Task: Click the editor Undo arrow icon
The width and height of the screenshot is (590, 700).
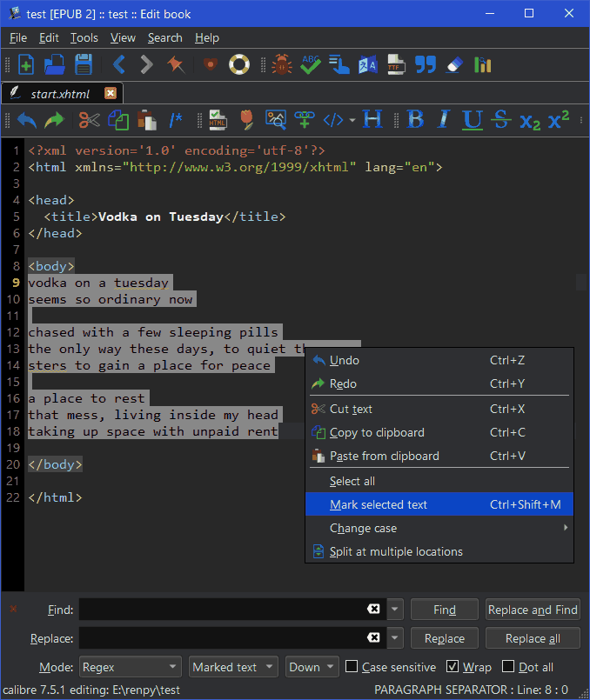Action: click(27, 120)
